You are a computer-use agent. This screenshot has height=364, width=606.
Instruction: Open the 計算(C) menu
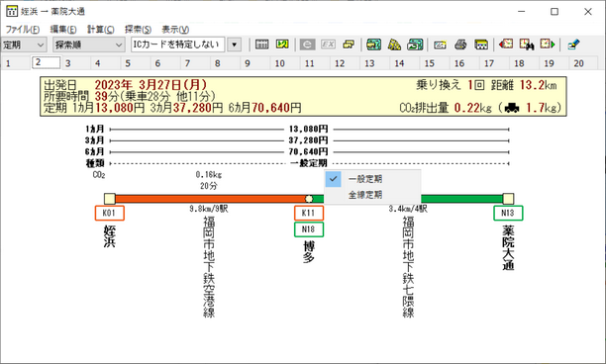[x=100, y=30]
